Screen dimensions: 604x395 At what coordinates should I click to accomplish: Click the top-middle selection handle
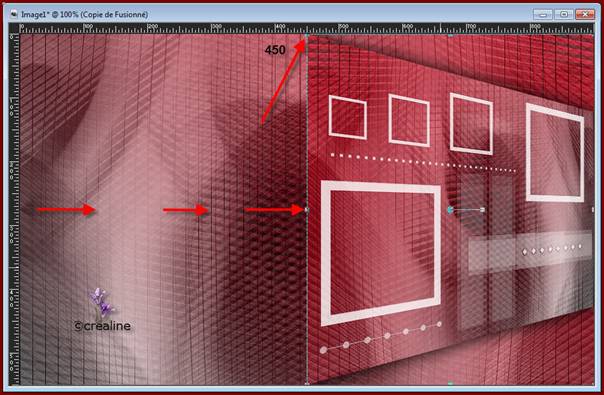point(450,35)
